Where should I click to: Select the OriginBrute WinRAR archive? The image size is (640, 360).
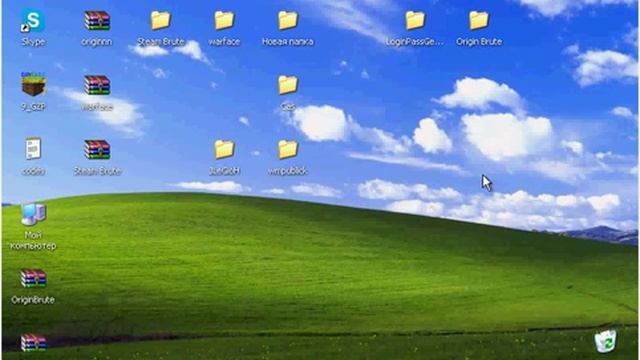pyautogui.click(x=33, y=278)
